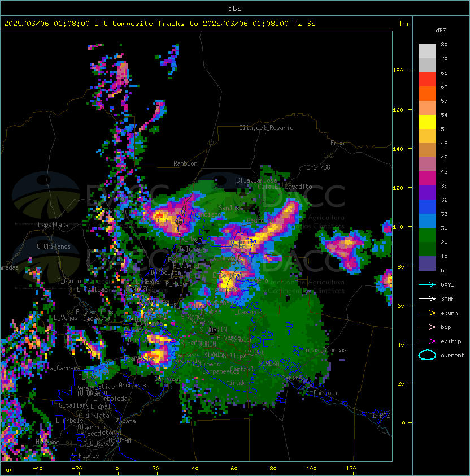Select the light gray 80 dBZ swatch
Image resolution: width=470 pixels, height=476 pixels.
click(427, 51)
